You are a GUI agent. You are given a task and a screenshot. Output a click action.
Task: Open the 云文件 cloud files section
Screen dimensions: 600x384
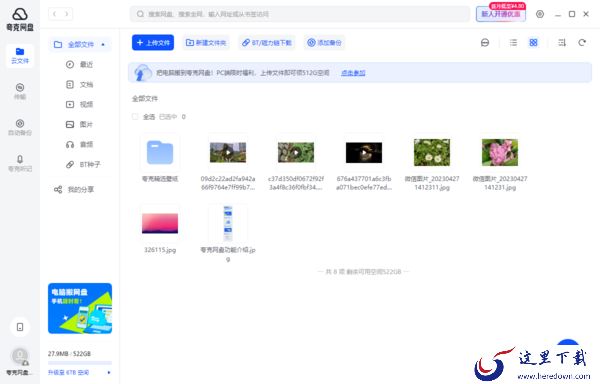[x=20, y=55]
